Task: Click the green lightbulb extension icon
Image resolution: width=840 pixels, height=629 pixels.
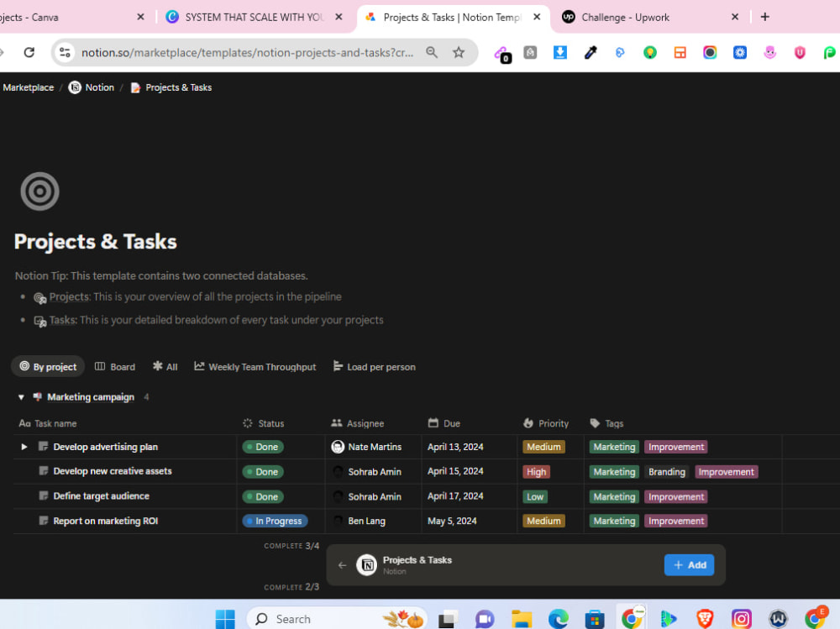Action: pos(650,52)
